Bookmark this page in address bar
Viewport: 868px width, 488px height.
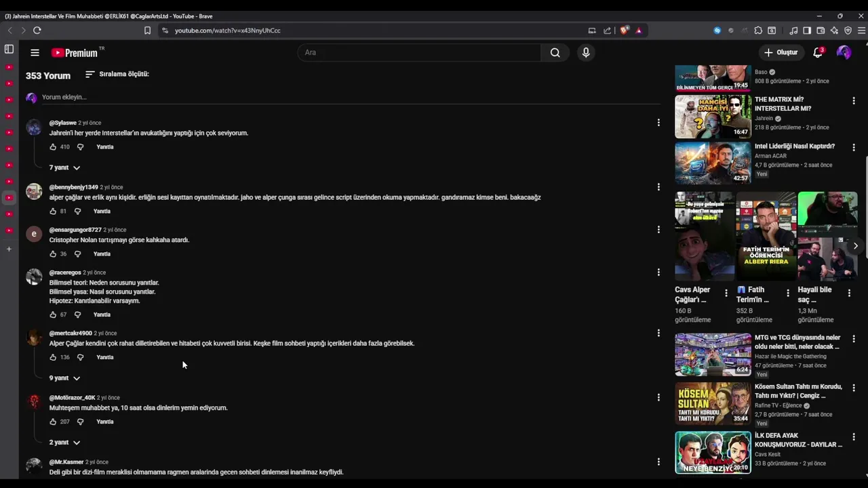pos(147,30)
